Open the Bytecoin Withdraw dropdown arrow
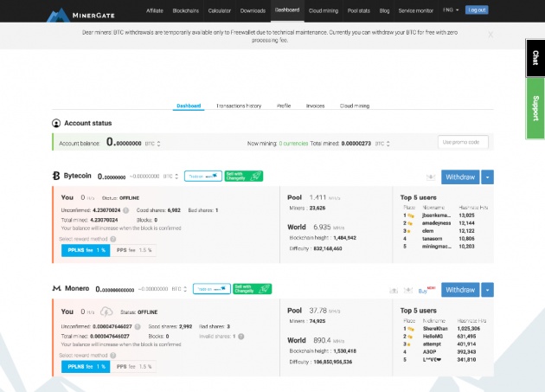 (x=487, y=177)
